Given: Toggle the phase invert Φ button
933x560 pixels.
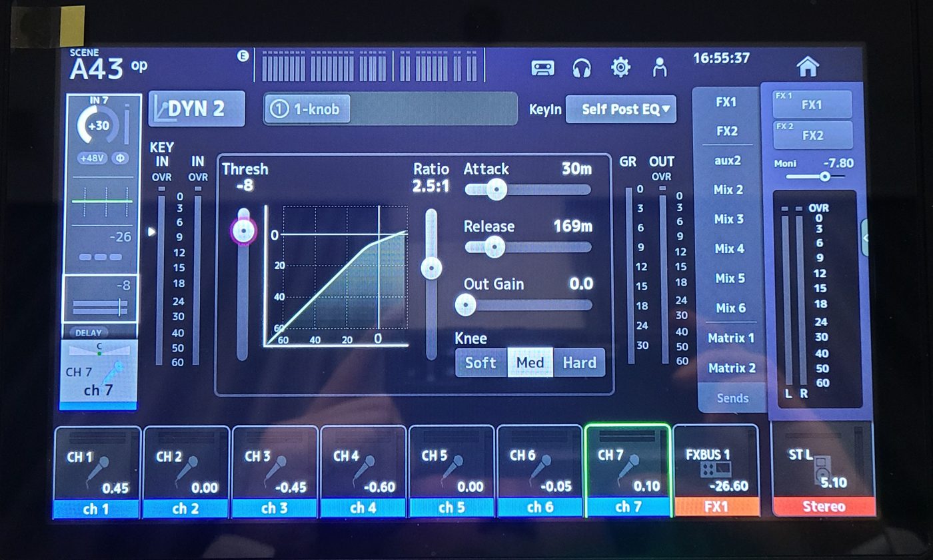Looking at the screenshot, I should click(x=119, y=158).
